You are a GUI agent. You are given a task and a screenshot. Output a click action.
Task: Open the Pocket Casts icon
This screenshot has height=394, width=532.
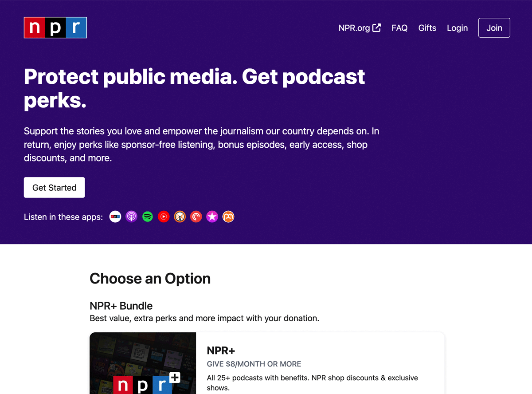point(196,217)
